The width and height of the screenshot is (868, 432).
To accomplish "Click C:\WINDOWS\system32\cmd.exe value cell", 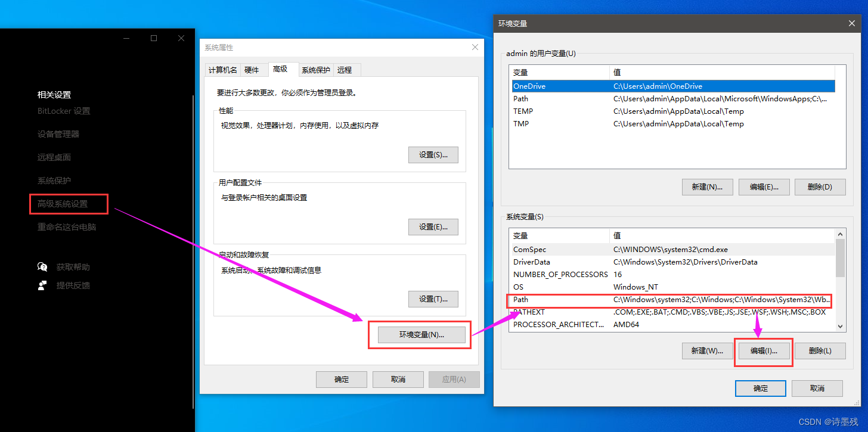I will pyautogui.click(x=671, y=250).
